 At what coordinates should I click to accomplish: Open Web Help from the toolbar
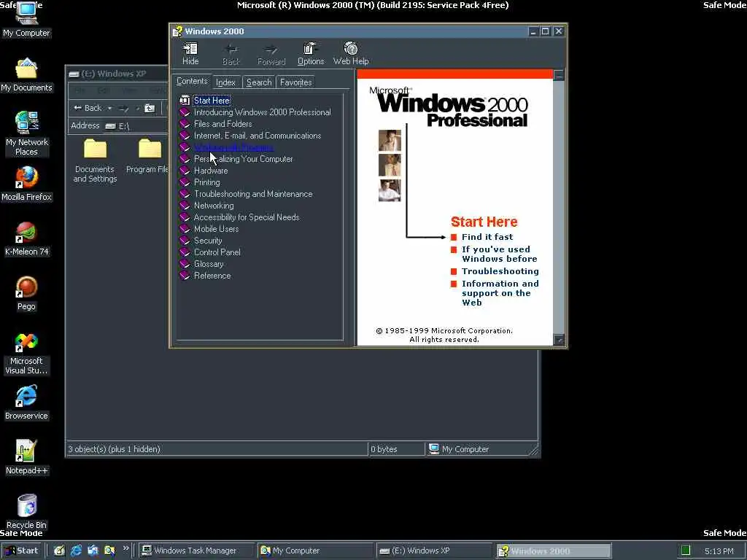pyautogui.click(x=351, y=53)
